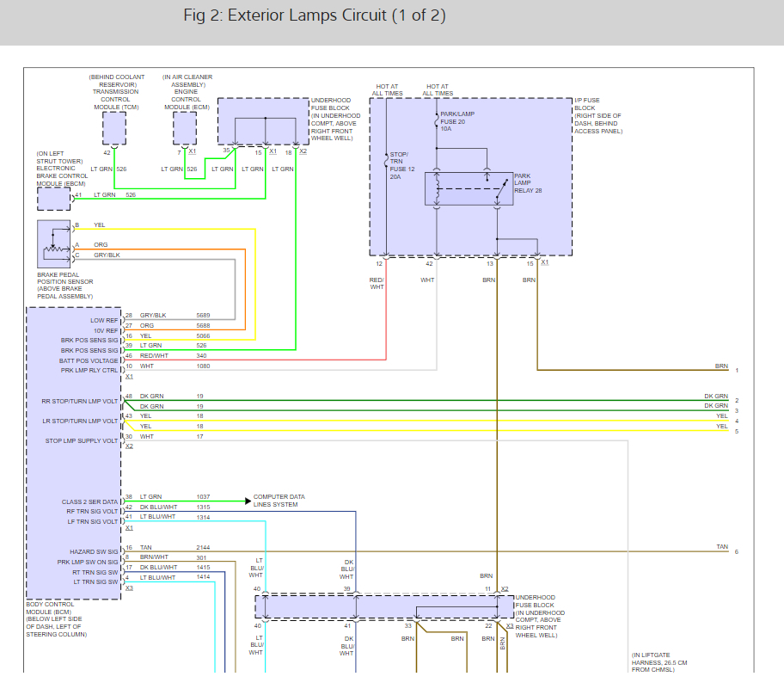Image resolution: width=784 pixels, height=695 pixels.
Task: Select wire circuit number 5689
Action: pos(203,315)
